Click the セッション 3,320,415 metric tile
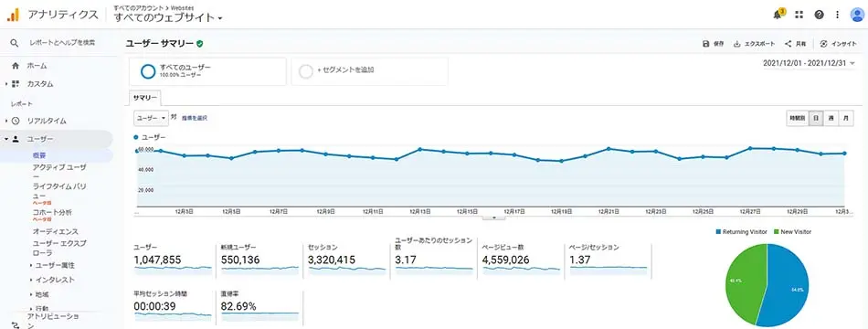Screen dimensions: 868x329 tap(347, 260)
